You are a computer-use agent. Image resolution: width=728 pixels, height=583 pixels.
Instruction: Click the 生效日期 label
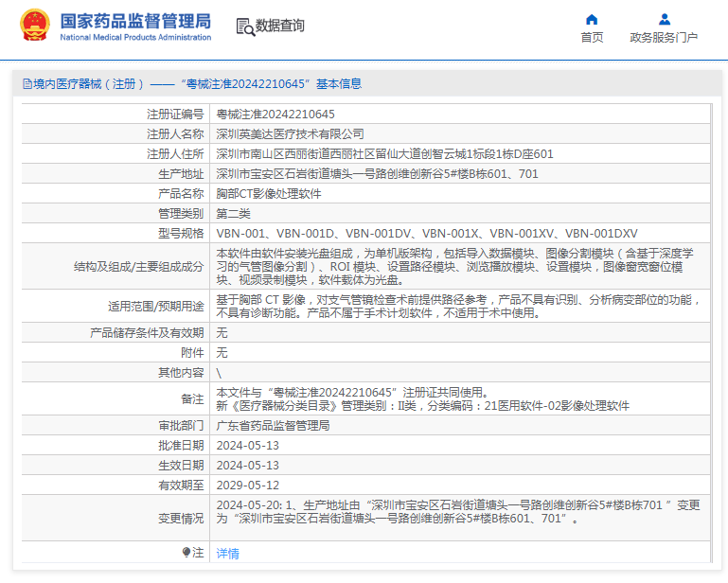tap(181, 466)
